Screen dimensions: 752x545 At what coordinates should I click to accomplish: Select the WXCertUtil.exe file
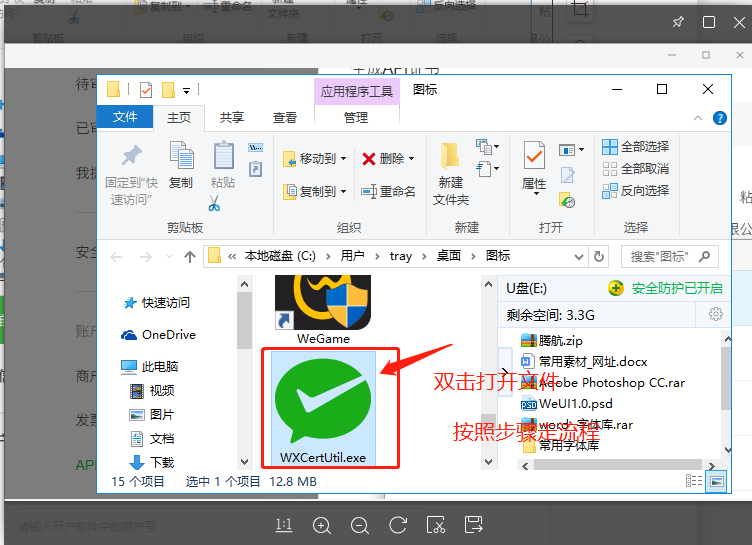coord(323,409)
